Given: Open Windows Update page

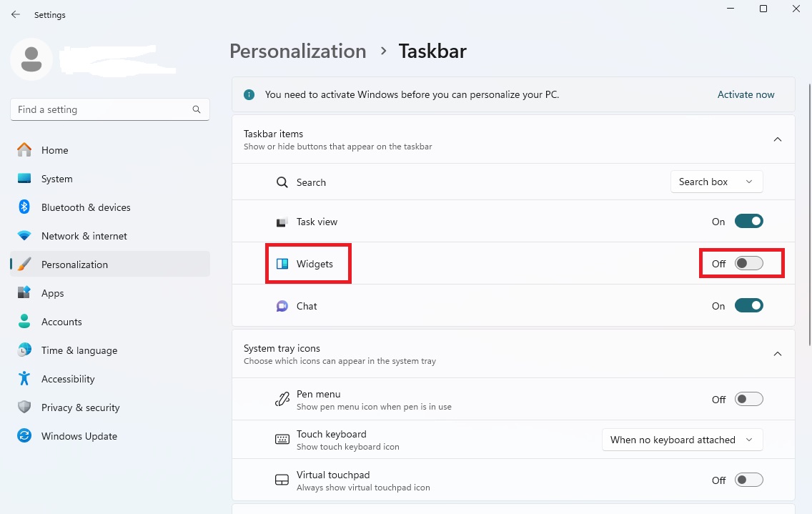Looking at the screenshot, I should click(110, 436).
